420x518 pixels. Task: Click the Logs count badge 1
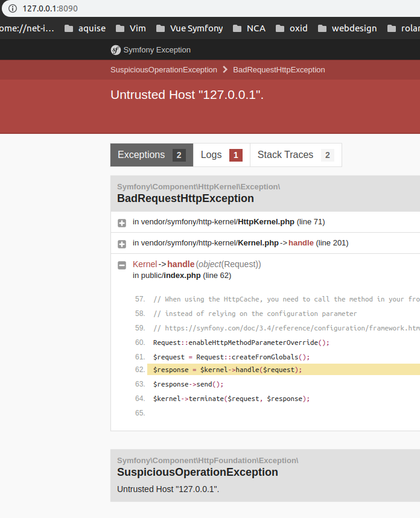236,155
